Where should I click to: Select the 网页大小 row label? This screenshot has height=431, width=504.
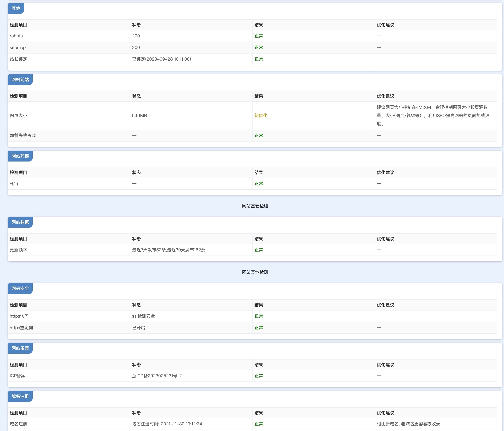(19, 116)
